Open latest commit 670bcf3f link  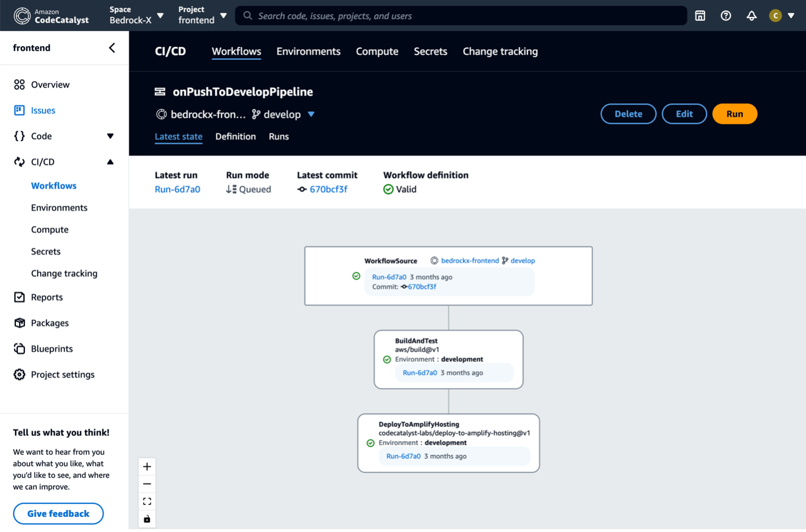[x=329, y=189]
